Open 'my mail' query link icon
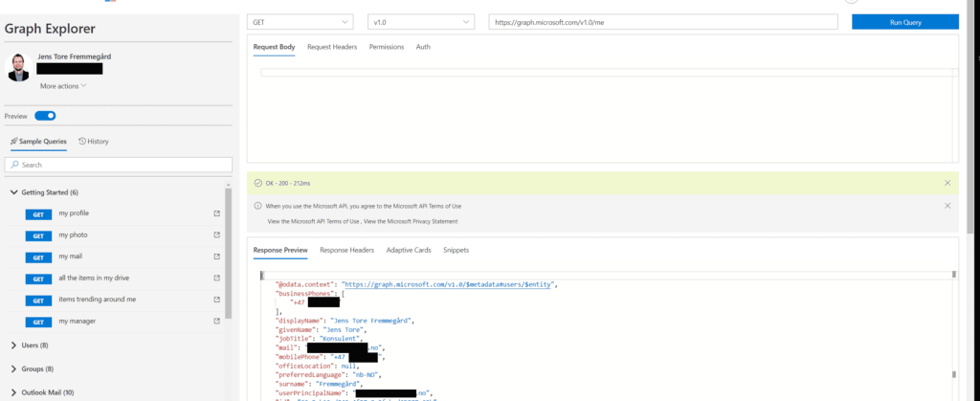Viewport: 980px width, 401px height. pyautogui.click(x=217, y=256)
